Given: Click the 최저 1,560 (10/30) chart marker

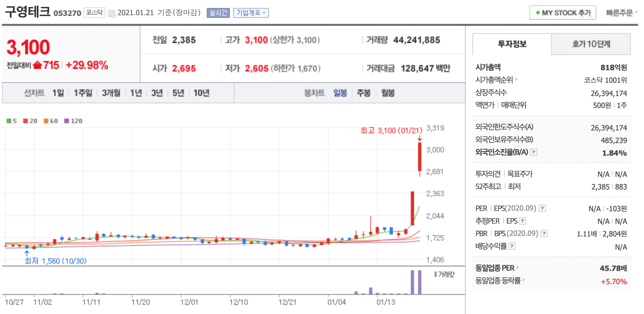Looking at the screenshot, I should point(56,261).
